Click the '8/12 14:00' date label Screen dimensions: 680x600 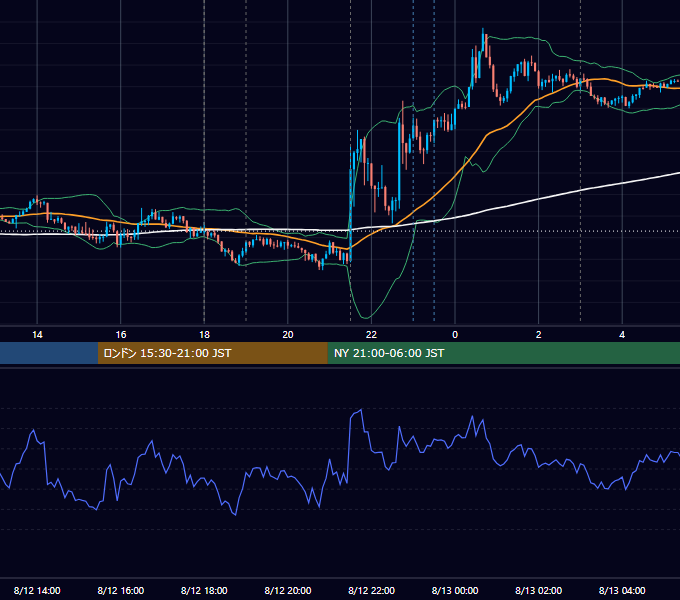(37, 590)
